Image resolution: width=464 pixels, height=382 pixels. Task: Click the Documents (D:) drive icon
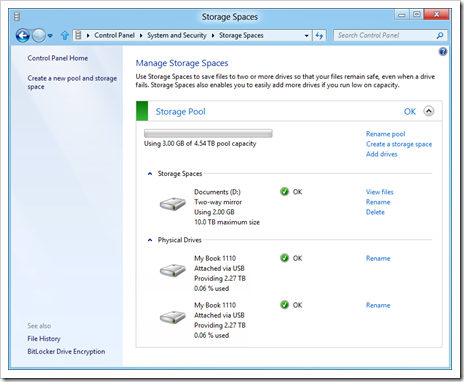pyautogui.click(x=173, y=204)
